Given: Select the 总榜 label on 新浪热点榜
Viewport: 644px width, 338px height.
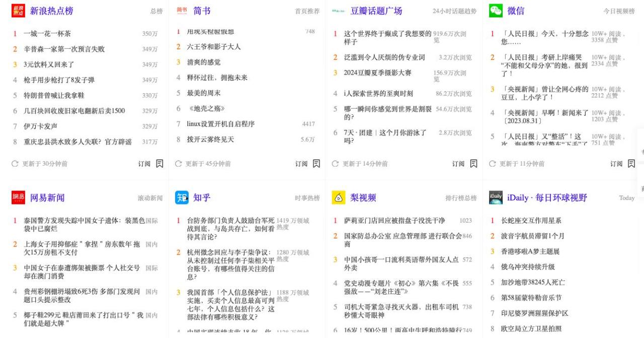Looking at the screenshot, I should click(156, 11).
